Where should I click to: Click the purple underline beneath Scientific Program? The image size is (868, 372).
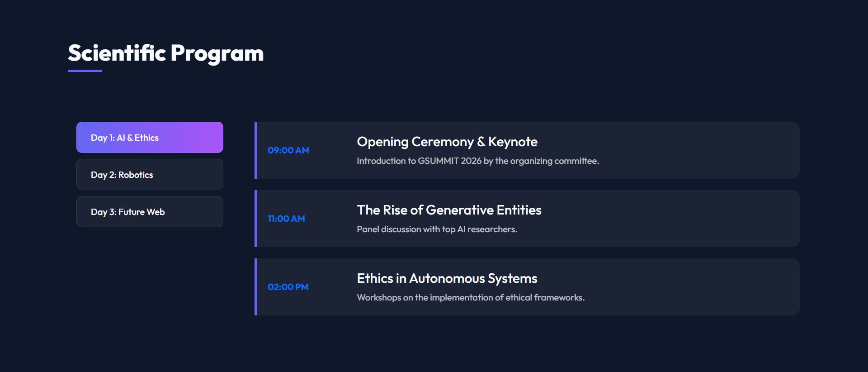pyautogui.click(x=85, y=71)
